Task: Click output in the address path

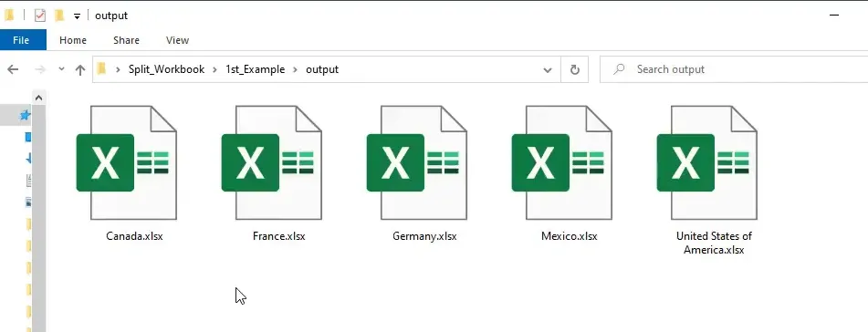Action: [322, 69]
